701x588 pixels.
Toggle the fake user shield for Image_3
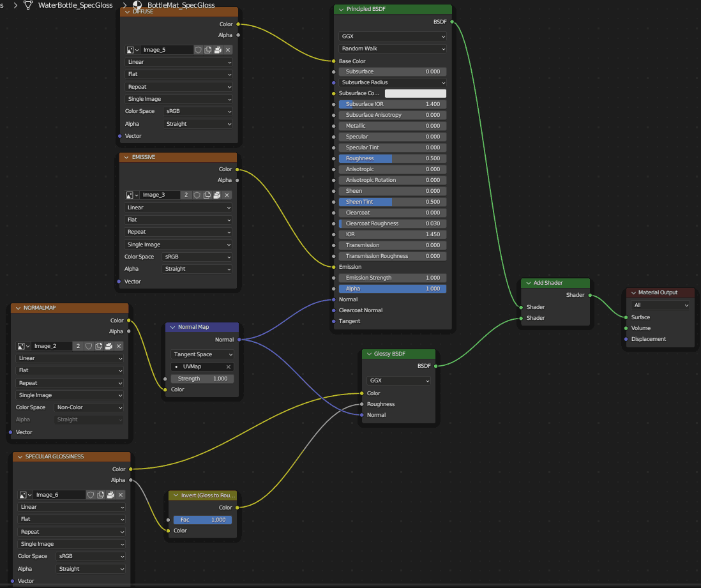pos(197,195)
